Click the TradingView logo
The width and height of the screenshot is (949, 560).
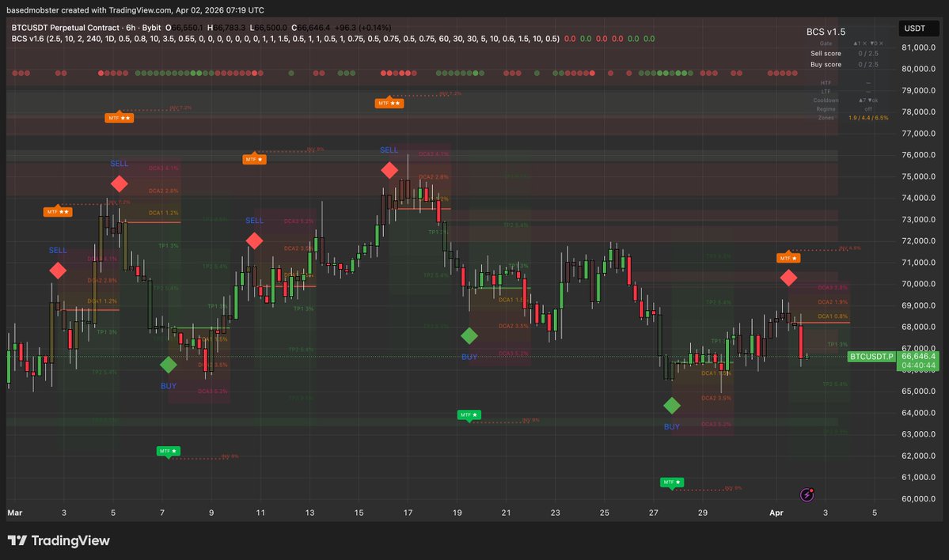(59, 541)
